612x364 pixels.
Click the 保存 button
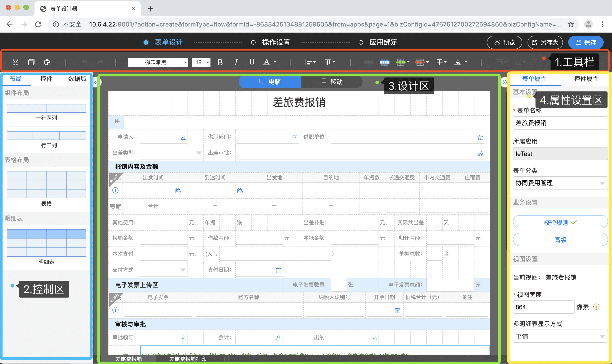[x=585, y=42]
